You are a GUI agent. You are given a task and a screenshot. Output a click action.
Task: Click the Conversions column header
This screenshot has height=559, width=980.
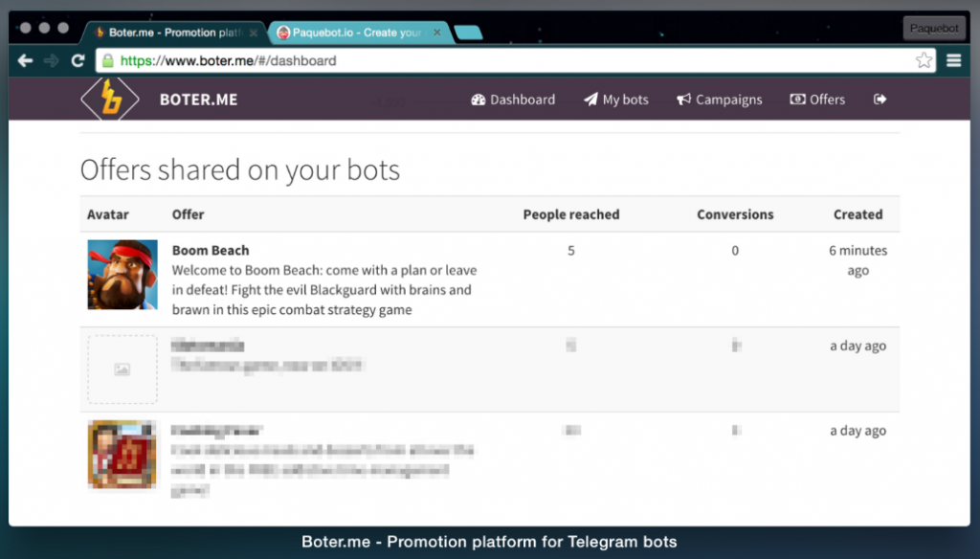coord(735,214)
